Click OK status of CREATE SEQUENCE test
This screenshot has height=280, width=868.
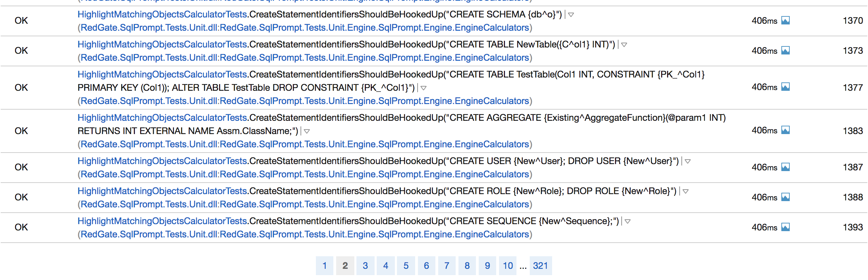[21, 228]
